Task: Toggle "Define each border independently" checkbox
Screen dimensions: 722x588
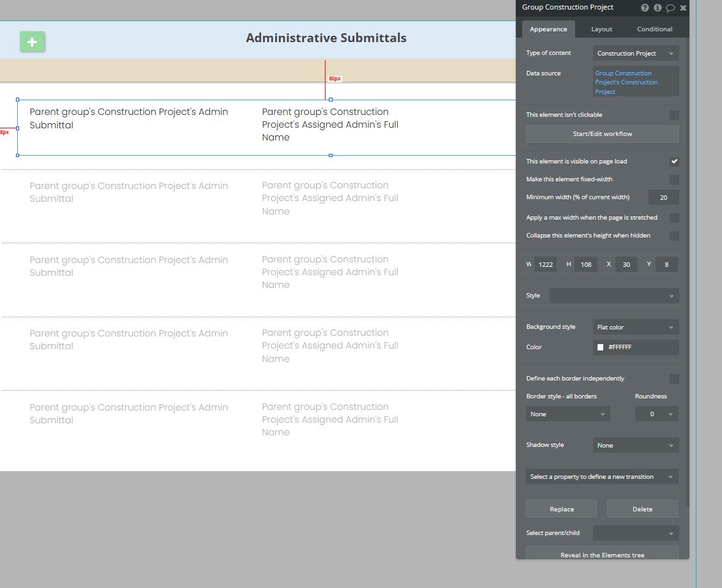Action: 674,379
